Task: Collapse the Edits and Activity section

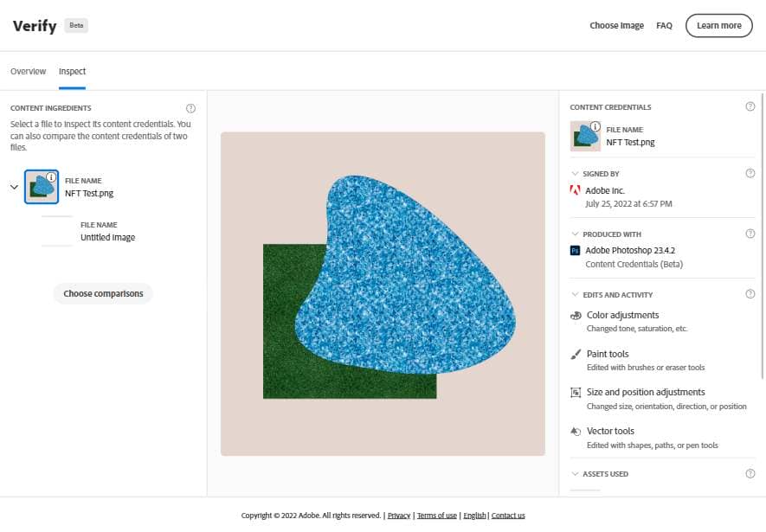Action: point(575,294)
